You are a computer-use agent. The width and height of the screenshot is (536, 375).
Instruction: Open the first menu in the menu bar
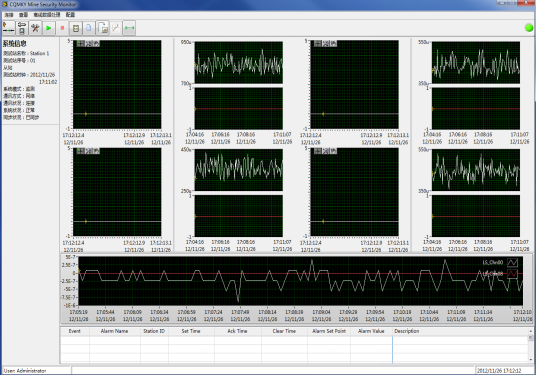point(9,15)
